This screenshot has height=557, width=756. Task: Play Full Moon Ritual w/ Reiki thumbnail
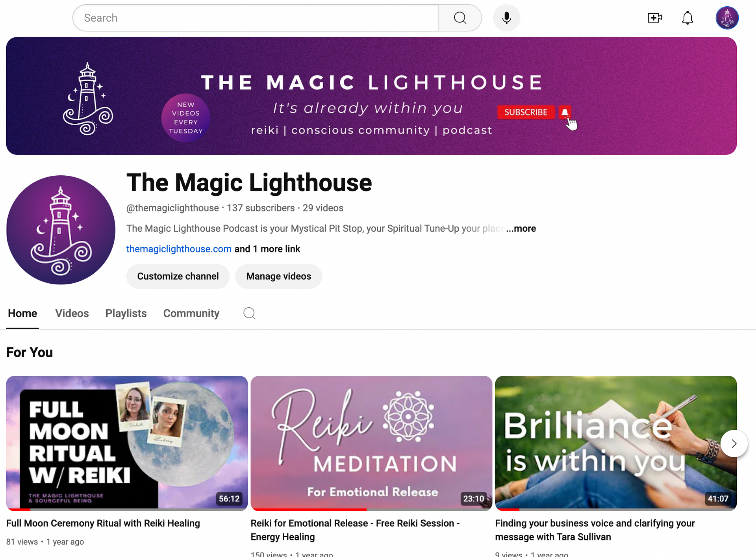point(127,443)
